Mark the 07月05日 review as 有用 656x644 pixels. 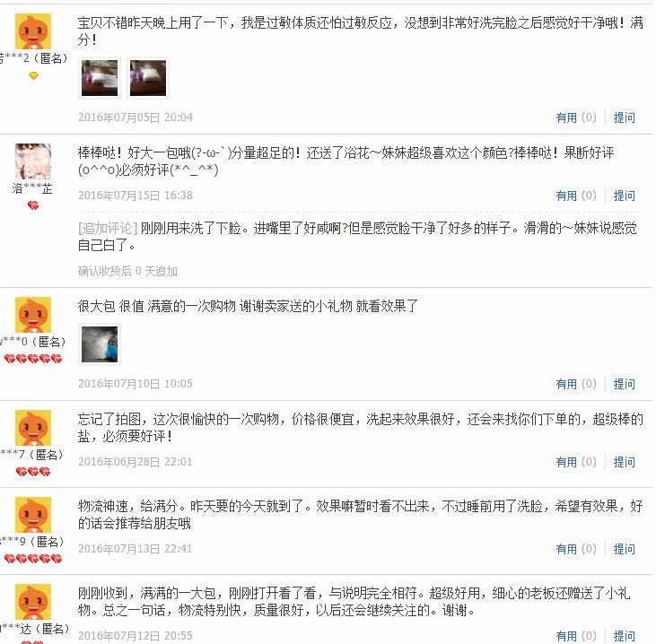(575, 117)
